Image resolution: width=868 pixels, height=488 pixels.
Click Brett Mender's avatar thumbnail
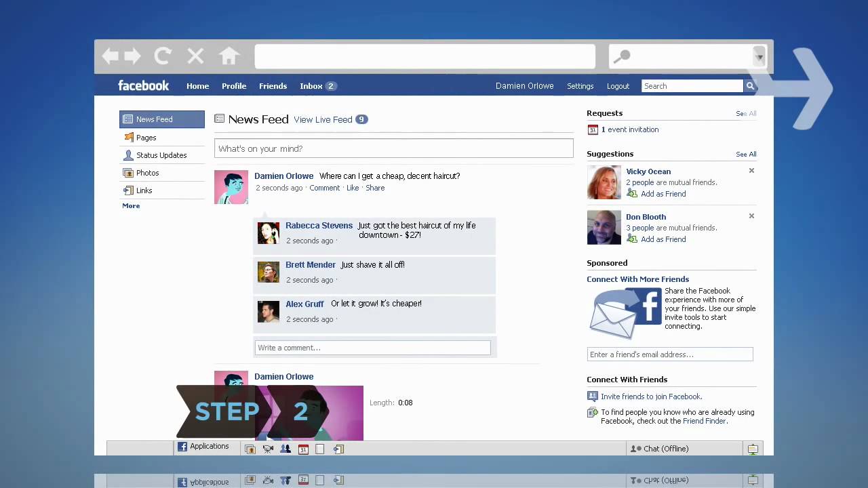tap(269, 272)
